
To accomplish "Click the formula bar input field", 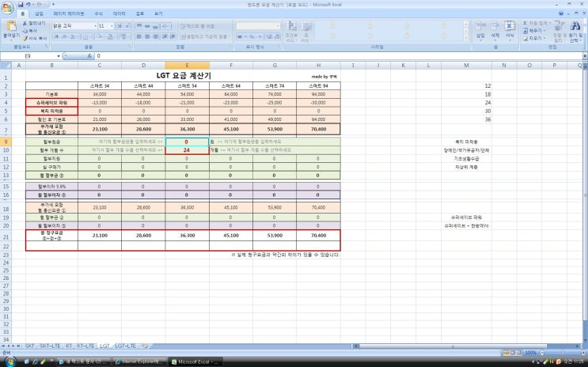I will (338, 56).
